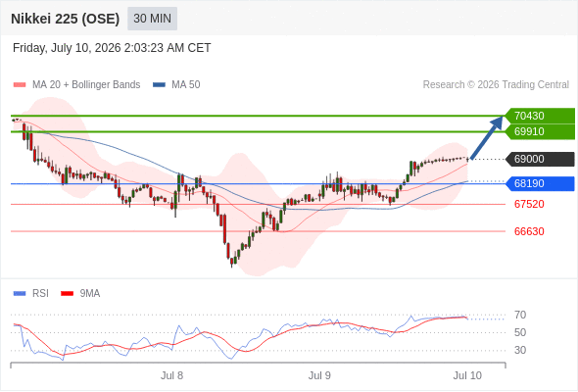Click the Jul 8 date axis label

point(171,375)
